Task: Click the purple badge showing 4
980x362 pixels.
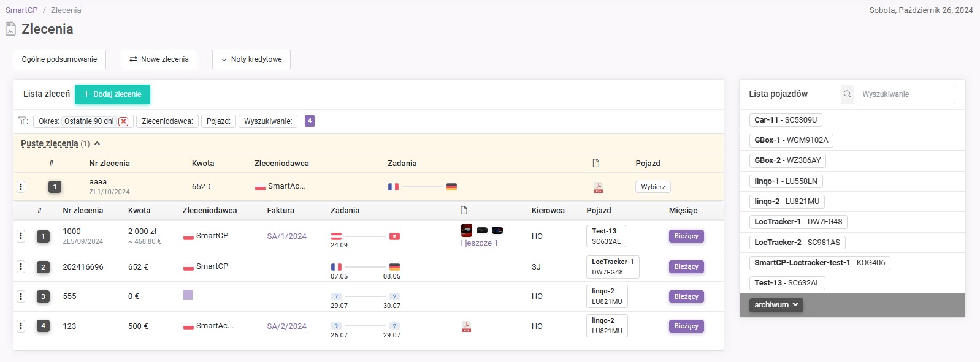Action: coord(310,121)
